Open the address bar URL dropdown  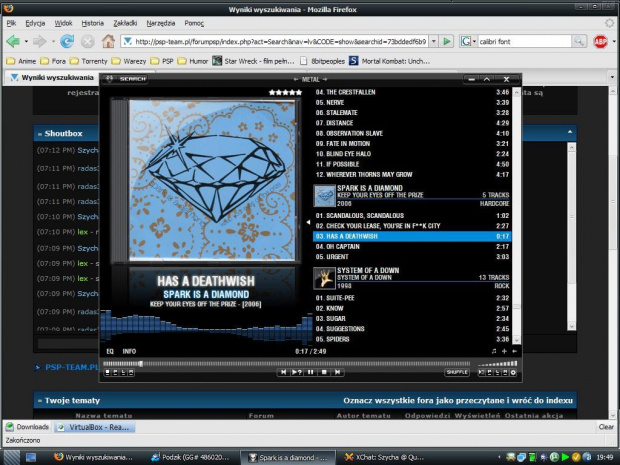(x=434, y=41)
